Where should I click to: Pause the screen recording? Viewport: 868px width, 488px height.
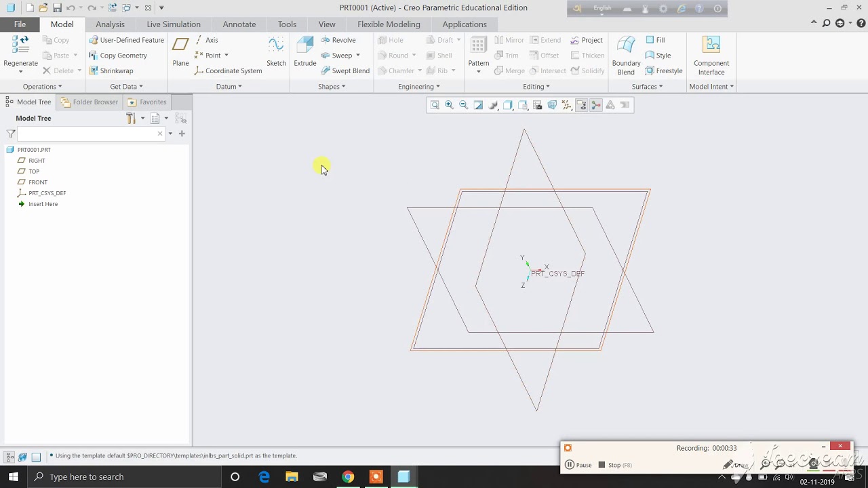tap(578, 465)
